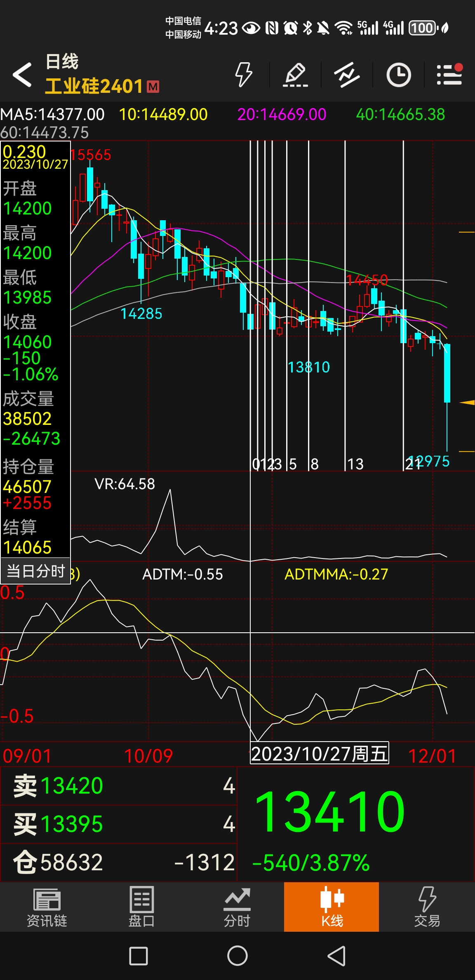Tap the 13810 low price marker

coord(309,367)
